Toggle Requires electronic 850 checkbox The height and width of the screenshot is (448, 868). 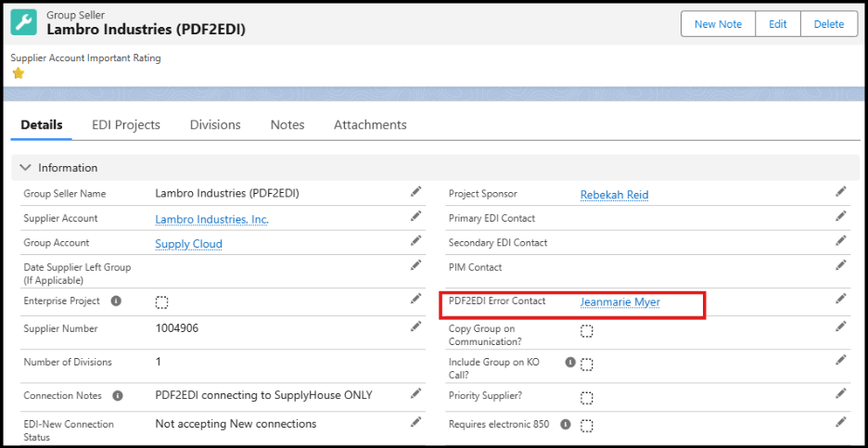pyautogui.click(x=587, y=426)
